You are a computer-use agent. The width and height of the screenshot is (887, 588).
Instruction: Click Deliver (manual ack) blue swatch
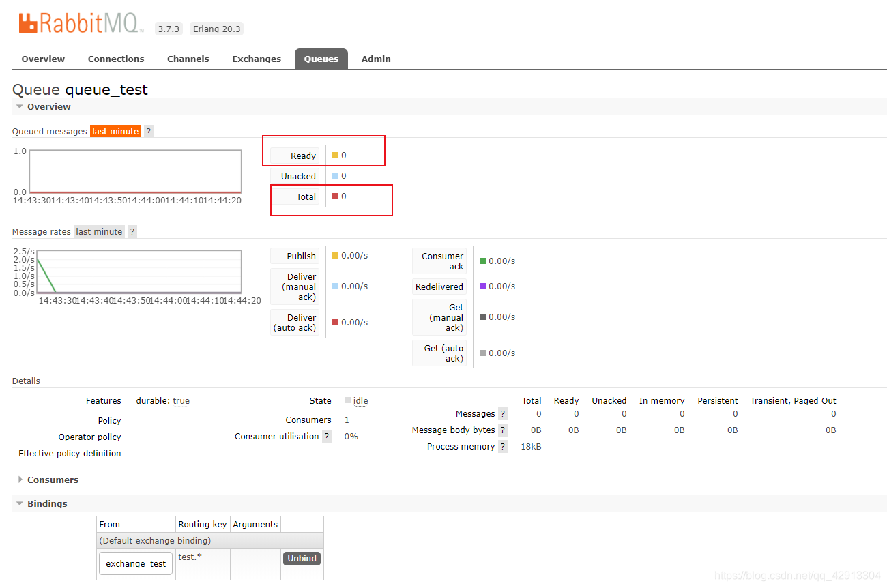335,286
